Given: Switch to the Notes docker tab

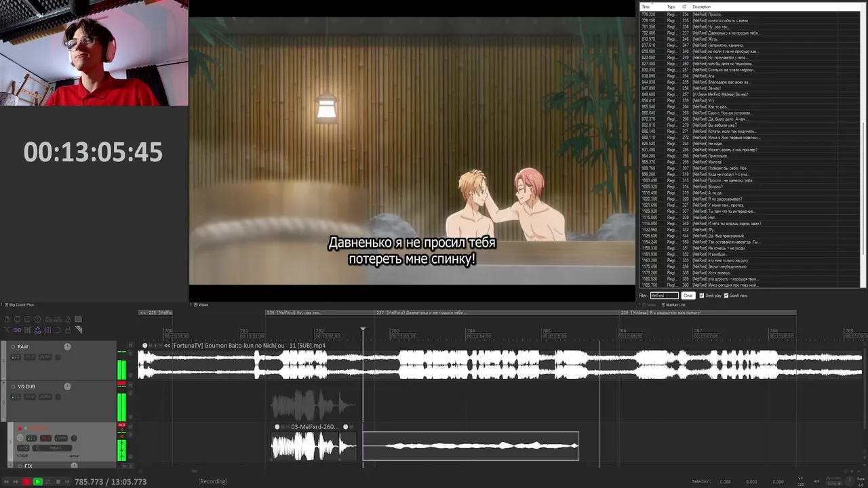Looking at the screenshot, I should tap(650, 304).
